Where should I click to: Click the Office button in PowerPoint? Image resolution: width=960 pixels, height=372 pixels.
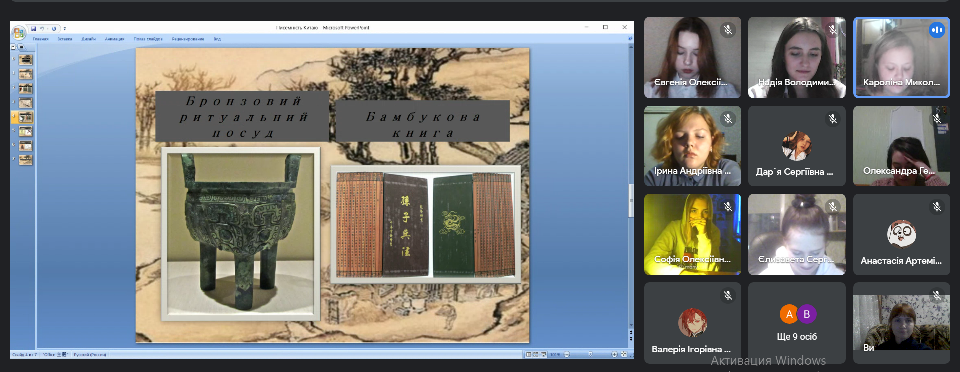tap(19, 33)
